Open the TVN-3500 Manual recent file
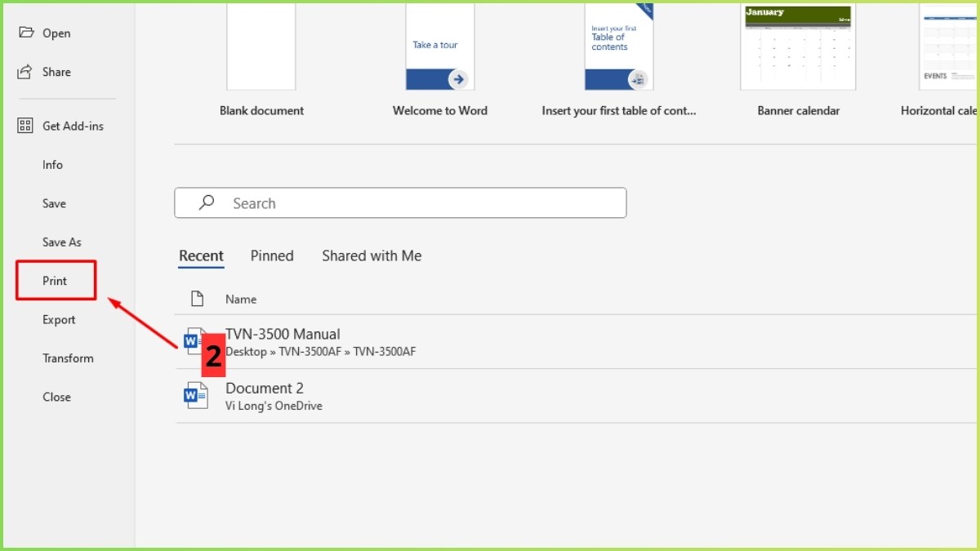Viewport: 980px width, 551px height. pyautogui.click(x=283, y=334)
